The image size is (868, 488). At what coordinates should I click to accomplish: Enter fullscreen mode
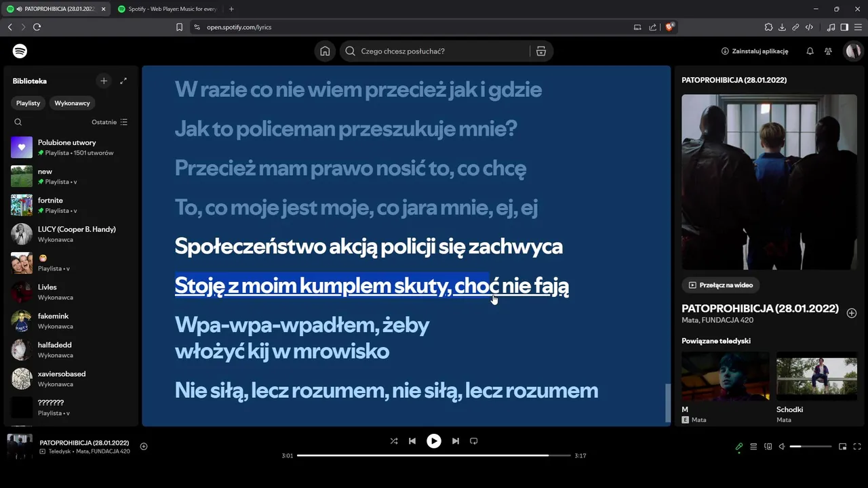coord(857,447)
